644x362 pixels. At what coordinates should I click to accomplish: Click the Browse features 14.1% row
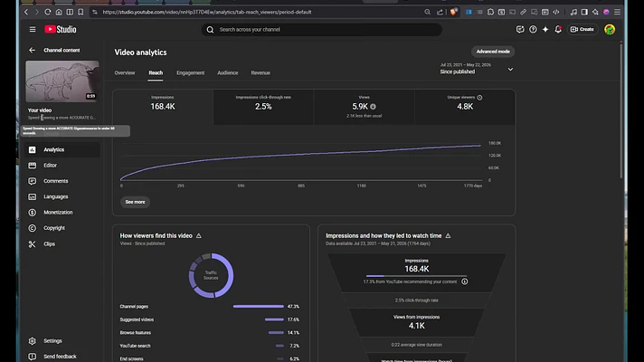coord(210,333)
